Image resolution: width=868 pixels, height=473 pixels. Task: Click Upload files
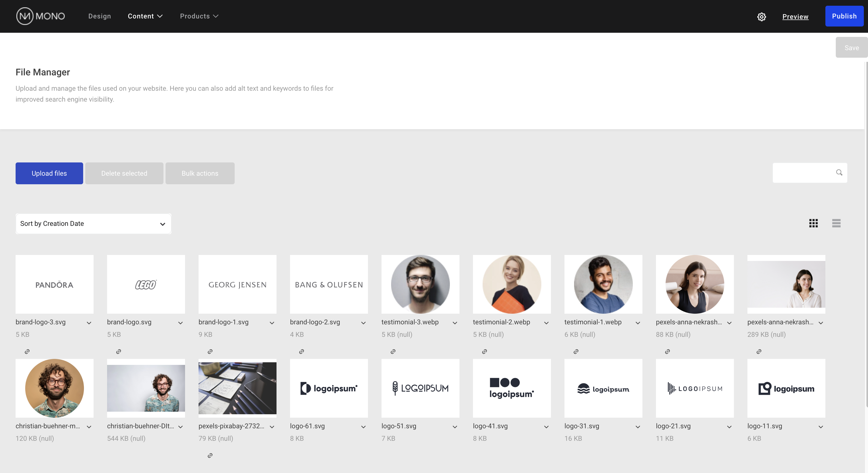pyautogui.click(x=49, y=173)
